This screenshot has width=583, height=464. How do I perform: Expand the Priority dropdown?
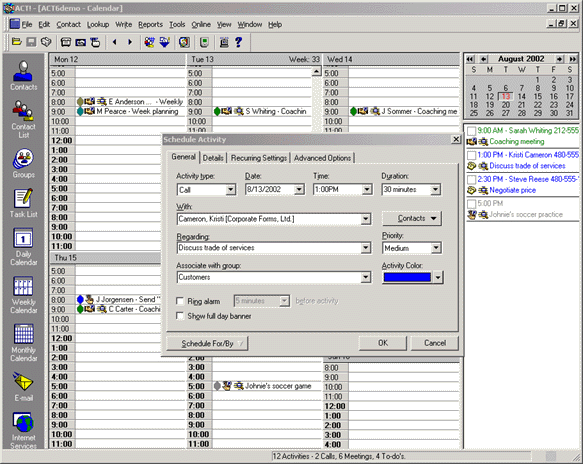(436, 248)
